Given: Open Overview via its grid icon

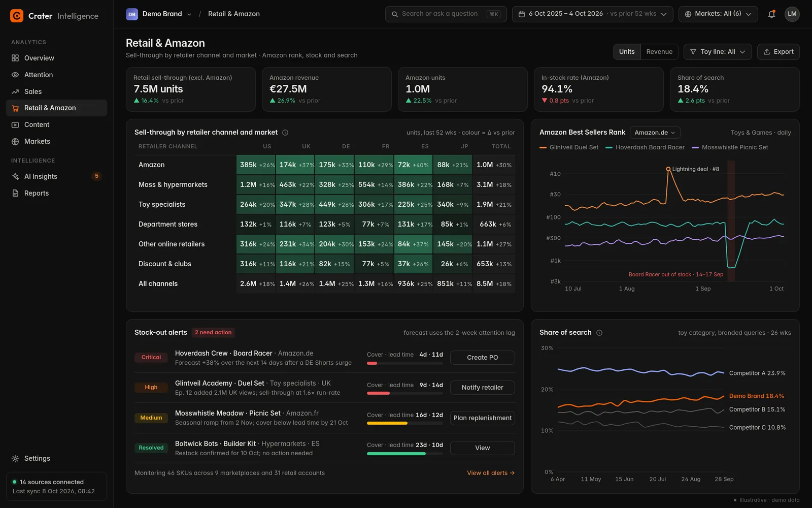Looking at the screenshot, I should (15, 58).
